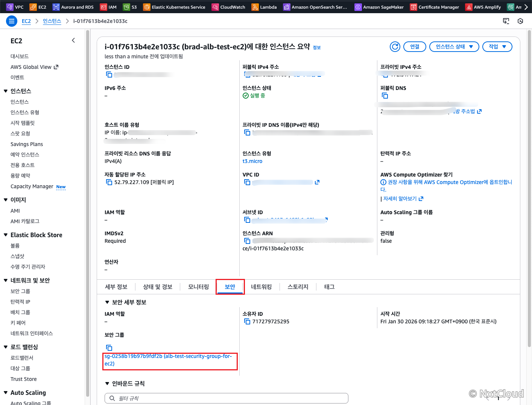532x405 pixels.
Task: Copy owner ID 717279725295
Action: coord(247,321)
